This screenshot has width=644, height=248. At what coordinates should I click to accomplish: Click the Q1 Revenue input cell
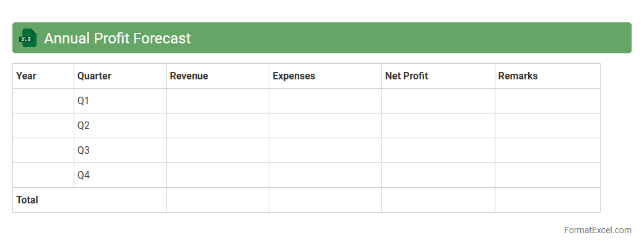point(217,101)
